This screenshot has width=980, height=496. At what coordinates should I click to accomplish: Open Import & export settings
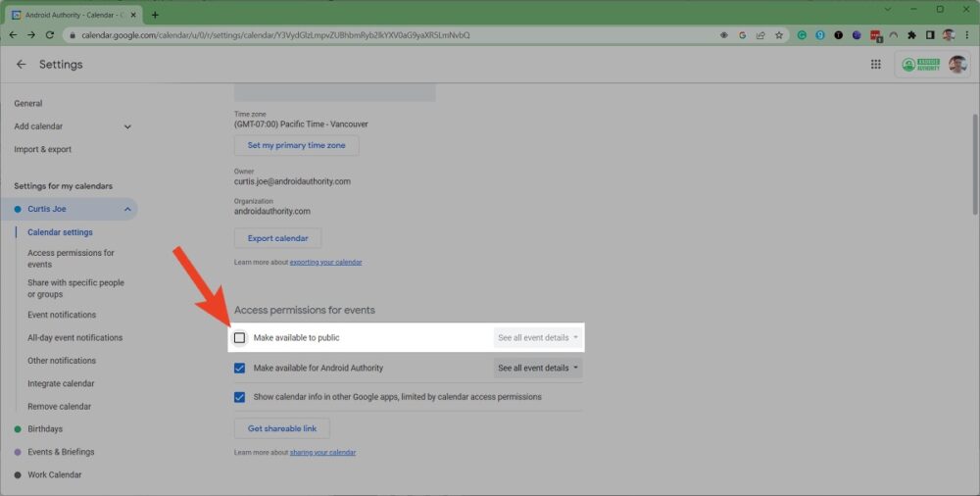pyautogui.click(x=42, y=150)
